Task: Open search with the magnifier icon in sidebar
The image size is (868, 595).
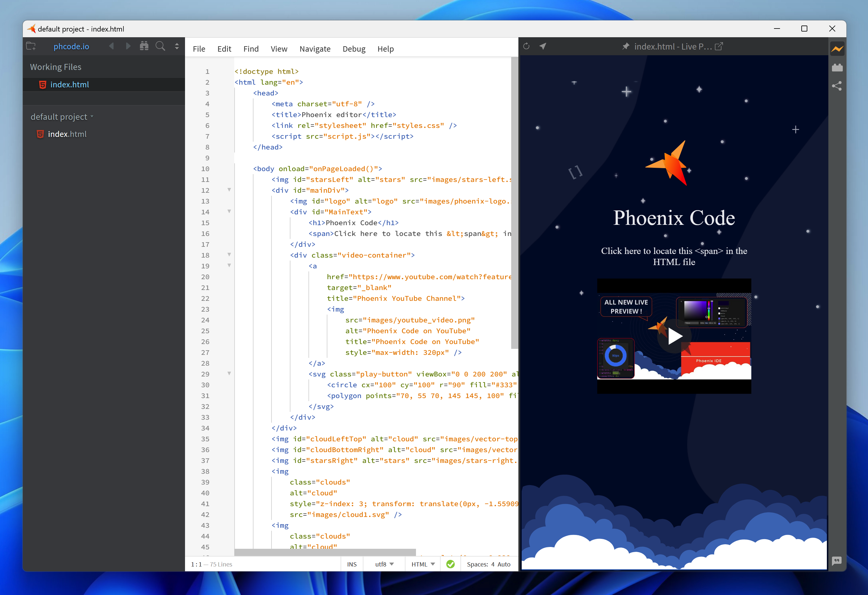Action: (161, 46)
